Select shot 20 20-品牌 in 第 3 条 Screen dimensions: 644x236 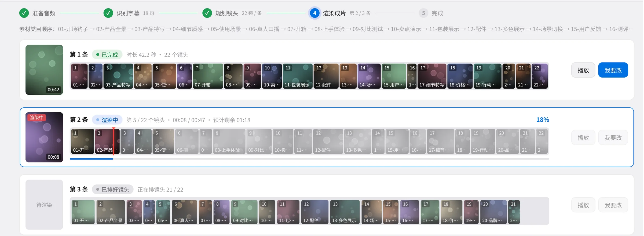[x=493, y=212]
